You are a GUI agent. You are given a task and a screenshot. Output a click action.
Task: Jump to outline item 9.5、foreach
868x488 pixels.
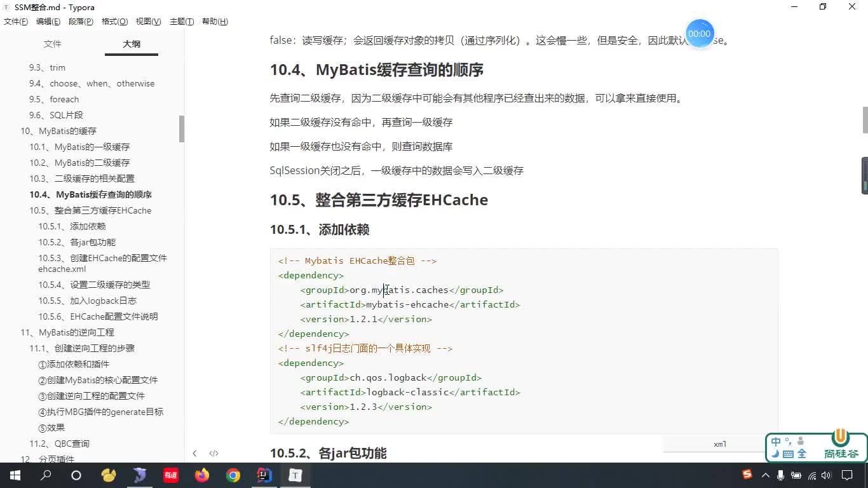click(54, 99)
